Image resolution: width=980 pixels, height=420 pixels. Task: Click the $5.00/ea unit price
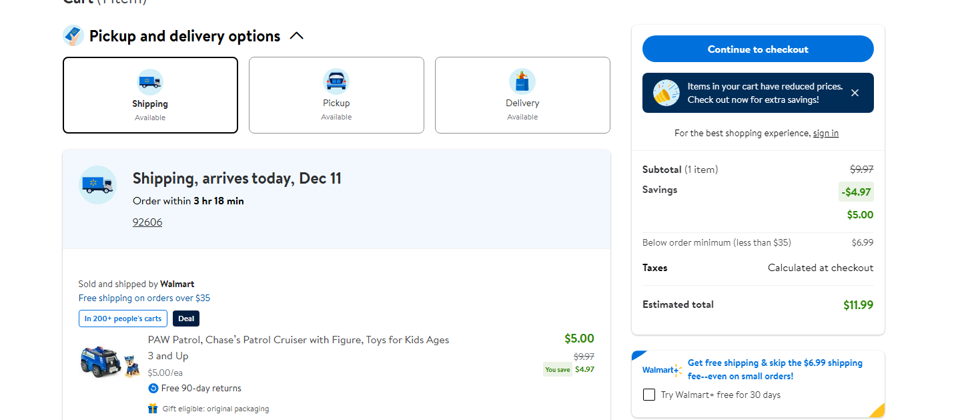(165, 373)
